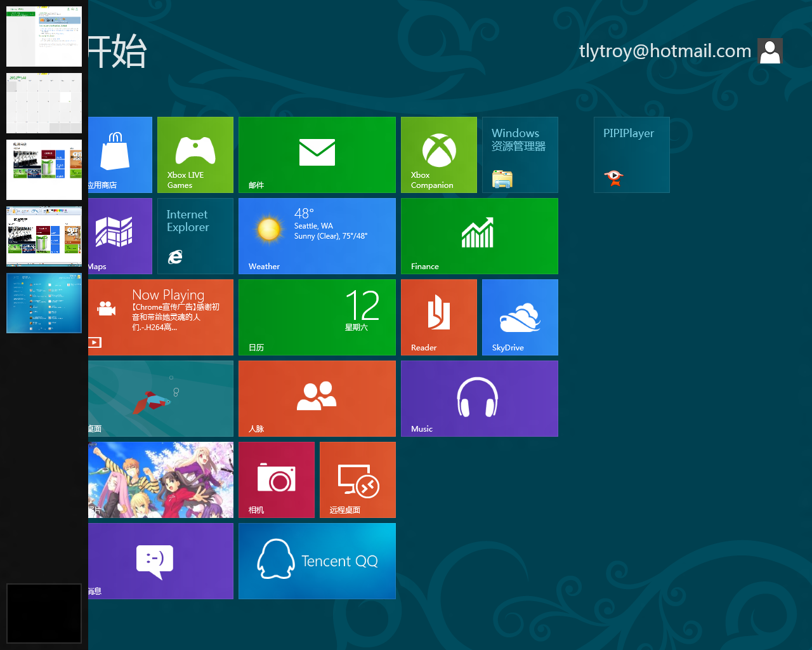Viewport: 812px width, 650px height.
Task: Open the Xbox LIVE Games tile
Action: pos(195,155)
